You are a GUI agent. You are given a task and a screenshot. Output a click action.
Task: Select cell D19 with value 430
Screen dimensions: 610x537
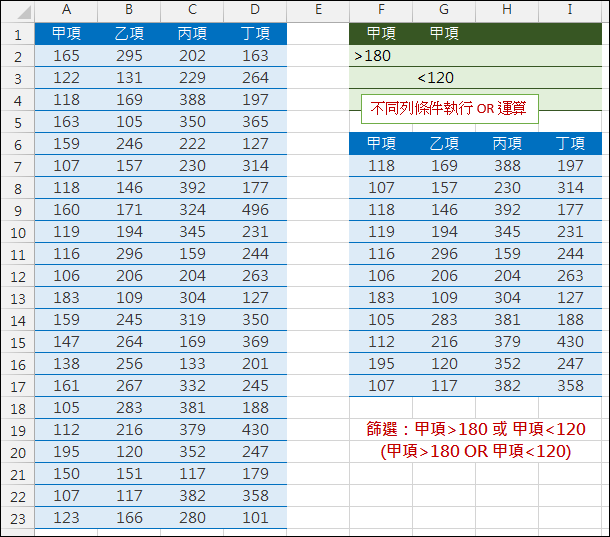255,430
